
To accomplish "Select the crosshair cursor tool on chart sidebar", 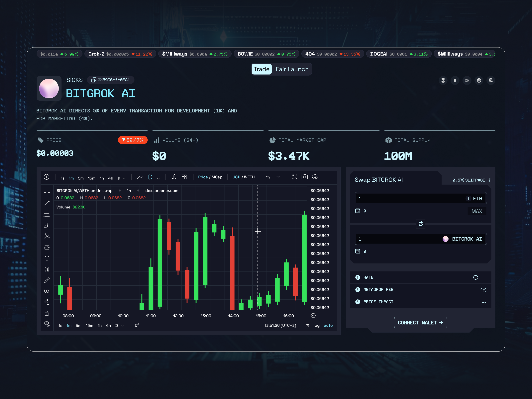I will [47, 192].
